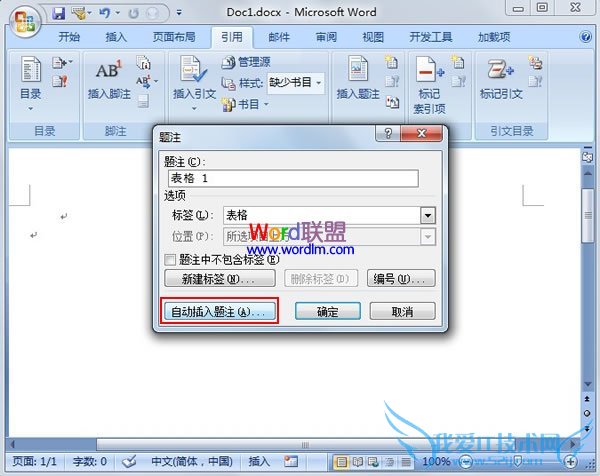Click the cross-reference icon in caption group

click(x=392, y=102)
